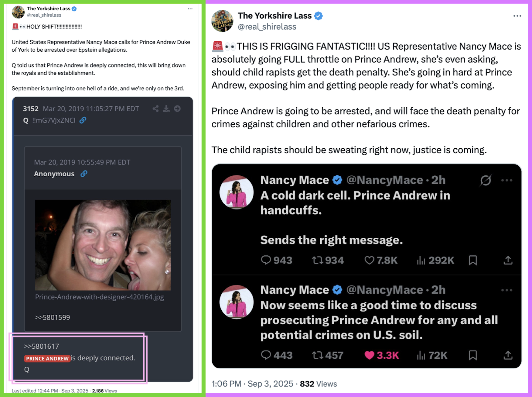
Task: Bookmark the "A cold dark cell" tweet
Action: tap(473, 260)
